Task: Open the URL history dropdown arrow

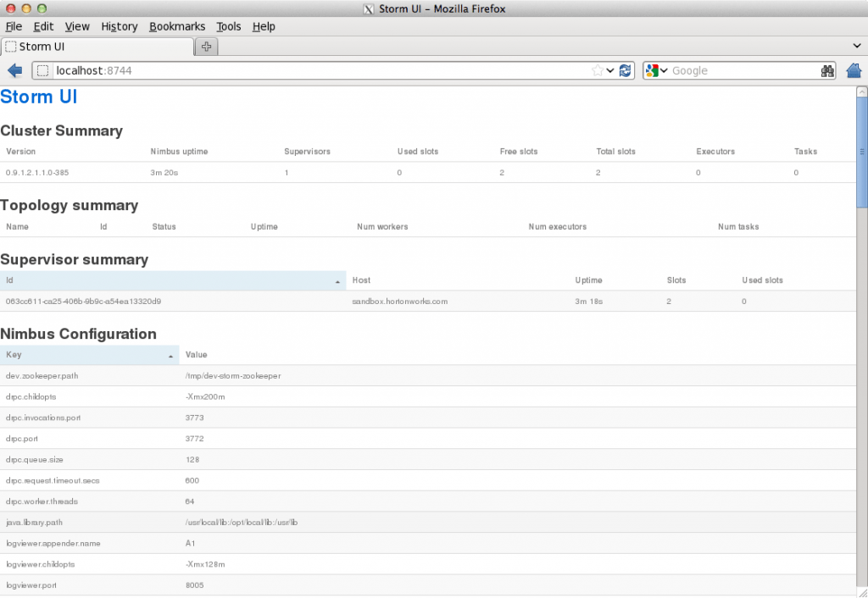Action: (x=610, y=71)
